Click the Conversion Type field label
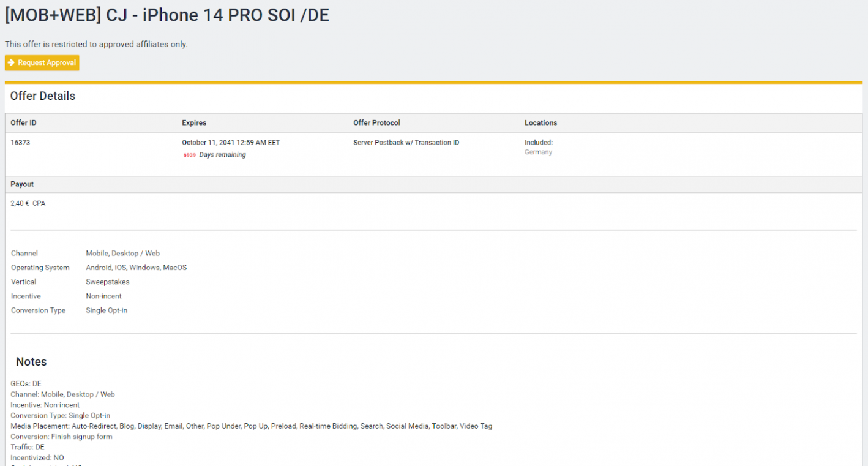The width and height of the screenshot is (868, 466). [39, 310]
